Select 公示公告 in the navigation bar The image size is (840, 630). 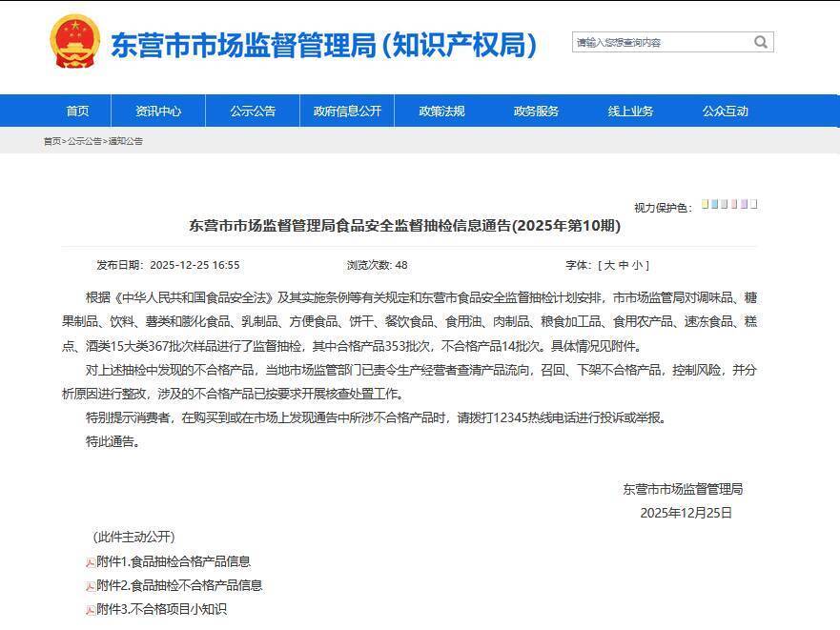click(x=251, y=111)
